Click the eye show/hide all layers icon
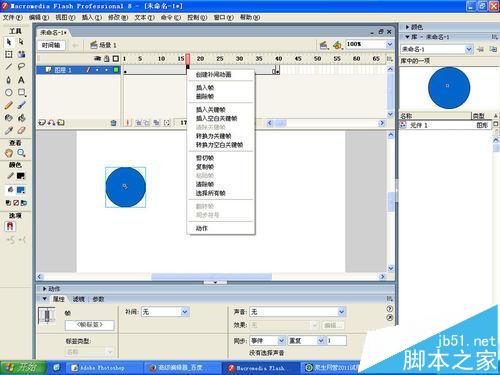The image size is (500, 375). [x=97, y=59]
